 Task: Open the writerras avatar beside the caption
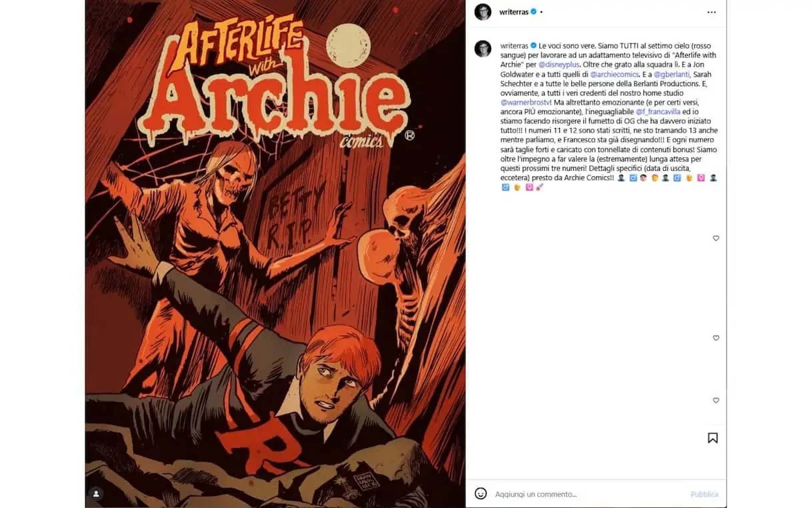483,49
